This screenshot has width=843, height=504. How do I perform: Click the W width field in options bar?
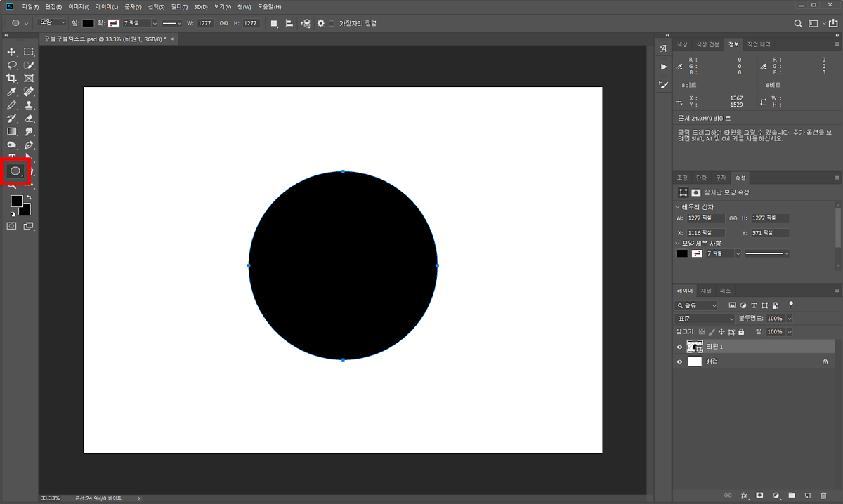point(204,23)
